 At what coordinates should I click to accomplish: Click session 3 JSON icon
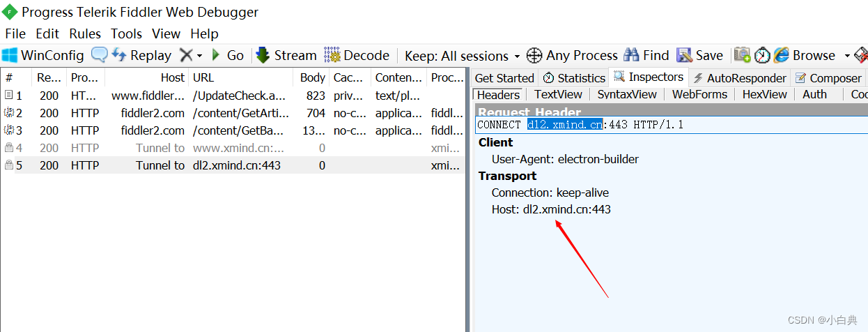click(9, 130)
